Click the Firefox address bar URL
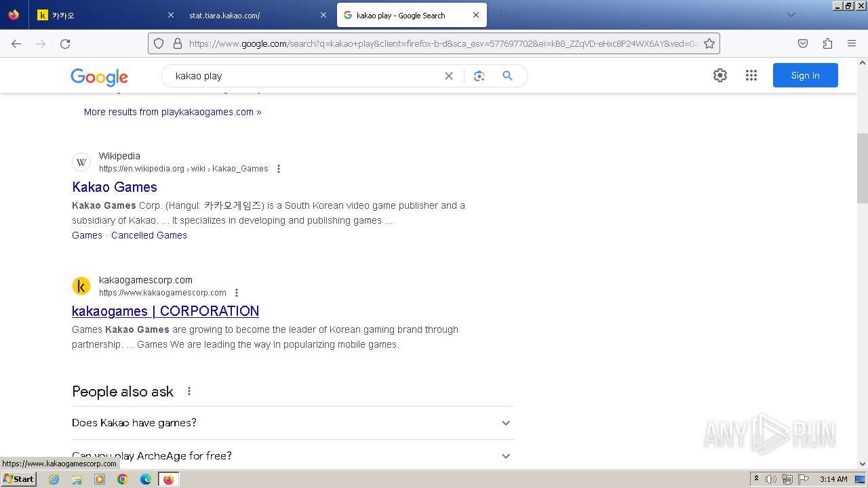The image size is (868, 488). pyautogui.click(x=443, y=43)
